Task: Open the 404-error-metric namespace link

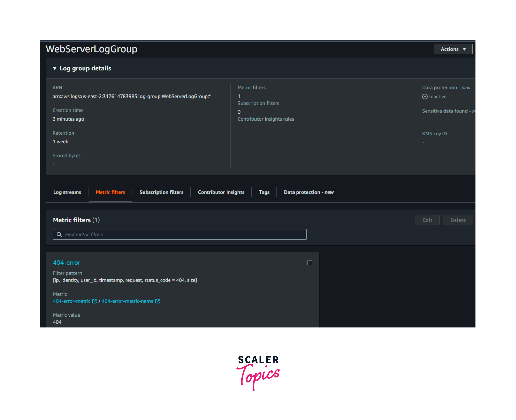Action: pos(72,301)
